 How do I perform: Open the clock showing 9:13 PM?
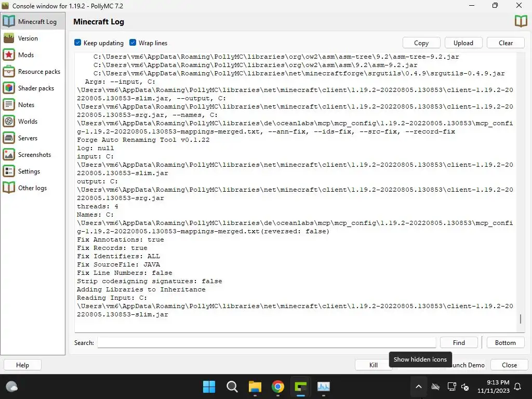tap(494, 387)
